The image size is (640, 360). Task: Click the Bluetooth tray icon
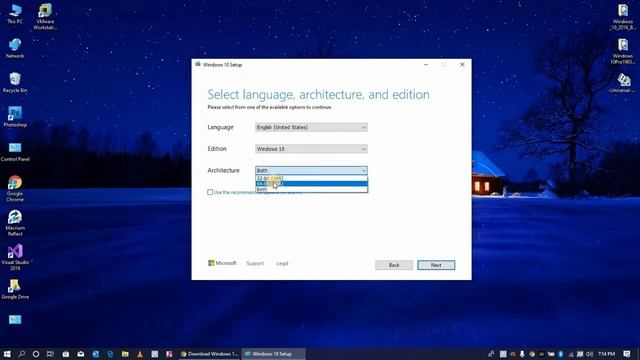pos(560,354)
